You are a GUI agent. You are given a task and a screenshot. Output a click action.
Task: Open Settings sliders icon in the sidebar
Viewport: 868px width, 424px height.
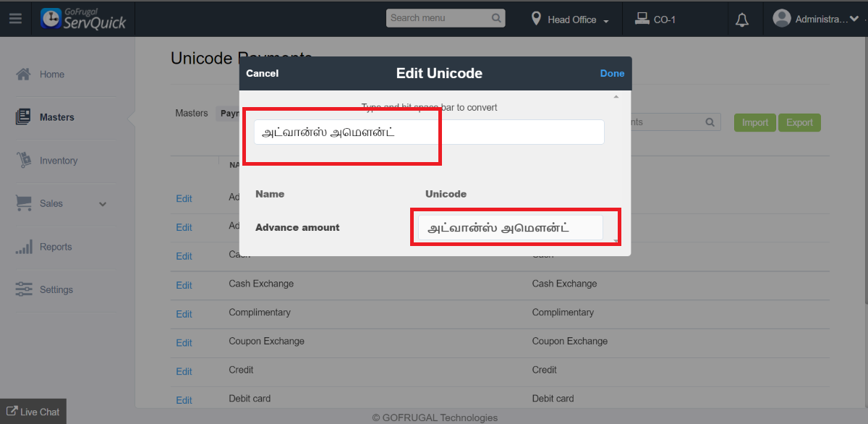[x=23, y=289]
